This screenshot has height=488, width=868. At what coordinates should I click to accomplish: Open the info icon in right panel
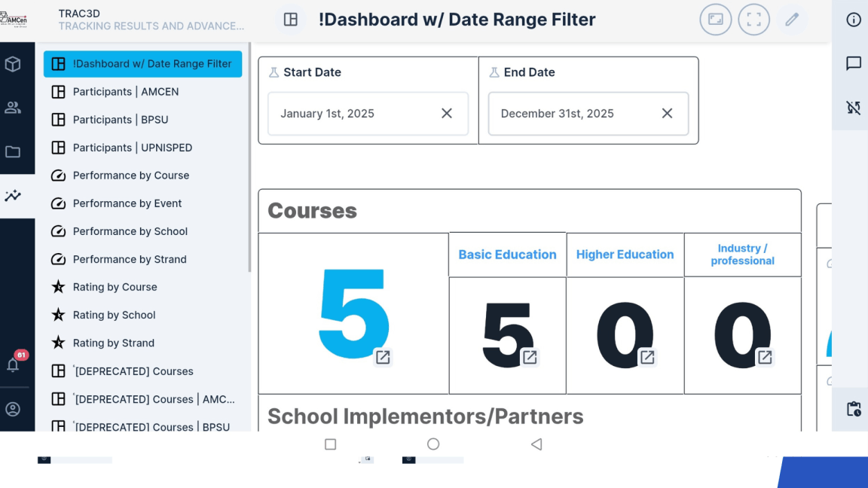coord(853,20)
